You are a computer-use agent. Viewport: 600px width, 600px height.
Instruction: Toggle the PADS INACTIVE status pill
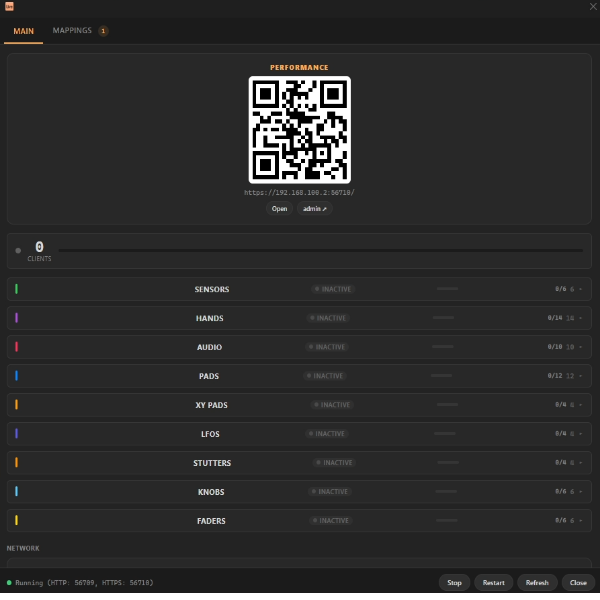coord(325,376)
